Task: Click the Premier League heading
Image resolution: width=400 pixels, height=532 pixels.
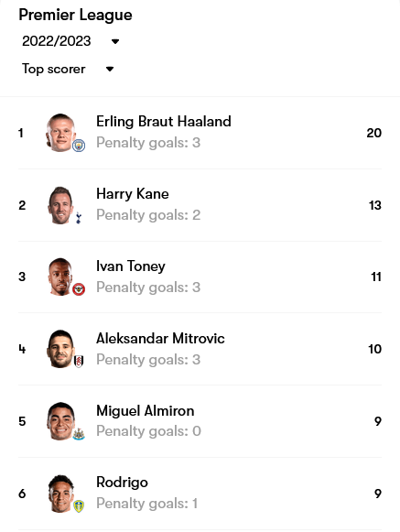Action: (x=75, y=15)
